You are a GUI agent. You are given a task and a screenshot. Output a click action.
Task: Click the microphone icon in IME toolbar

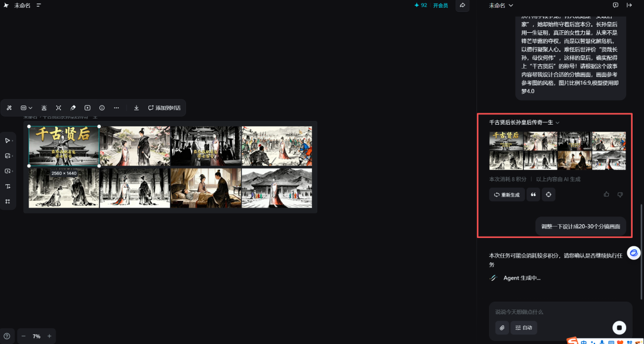pos(602,342)
